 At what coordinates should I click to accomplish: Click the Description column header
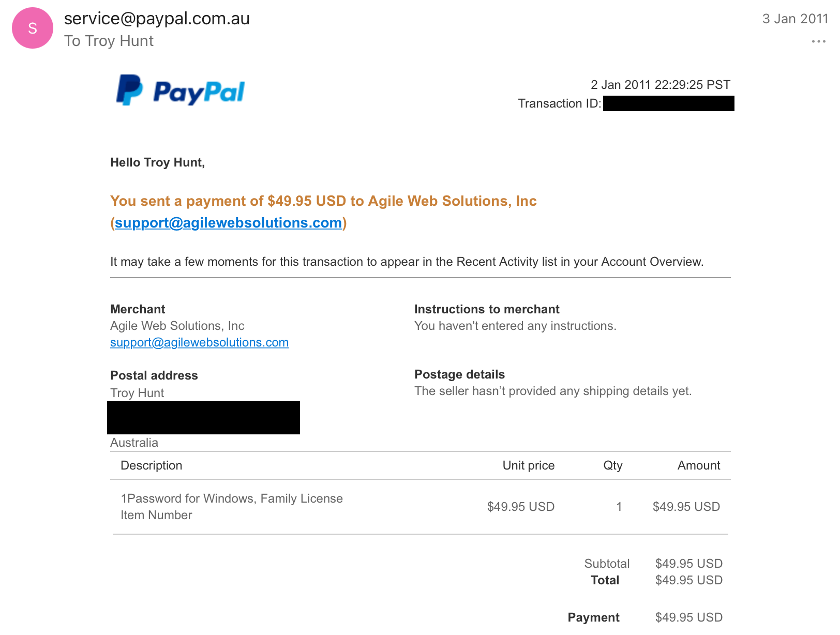[x=152, y=465]
